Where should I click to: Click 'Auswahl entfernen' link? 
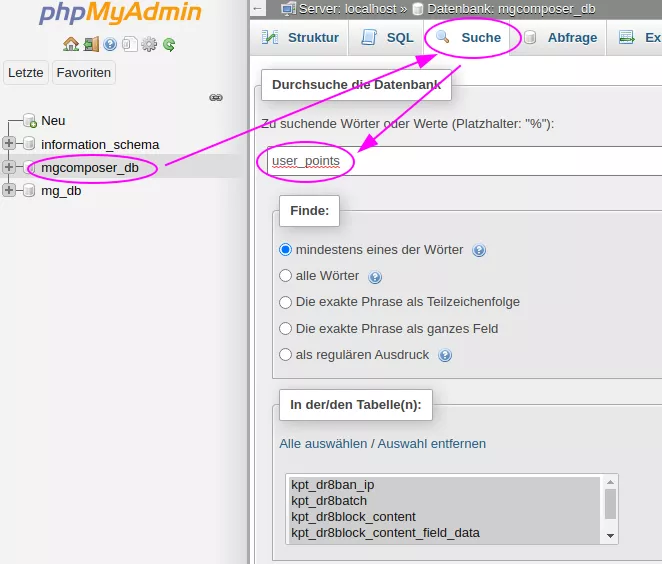click(431, 444)
